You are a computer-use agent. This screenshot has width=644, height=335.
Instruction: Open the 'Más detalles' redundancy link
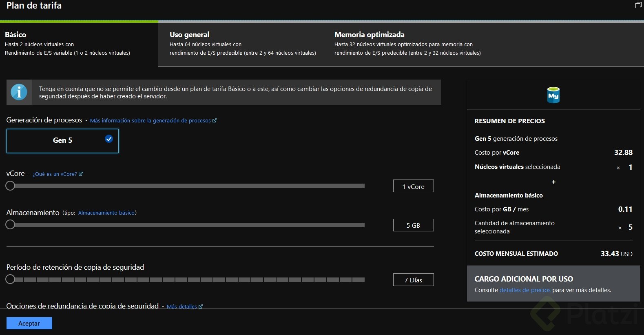184,306
